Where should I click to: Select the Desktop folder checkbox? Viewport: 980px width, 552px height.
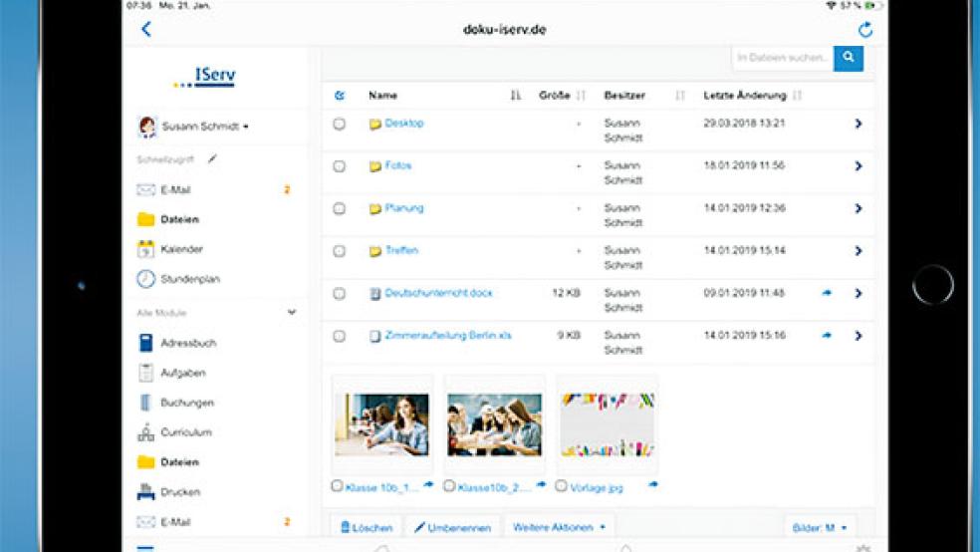pyautogui.click(x=339, y=124)
